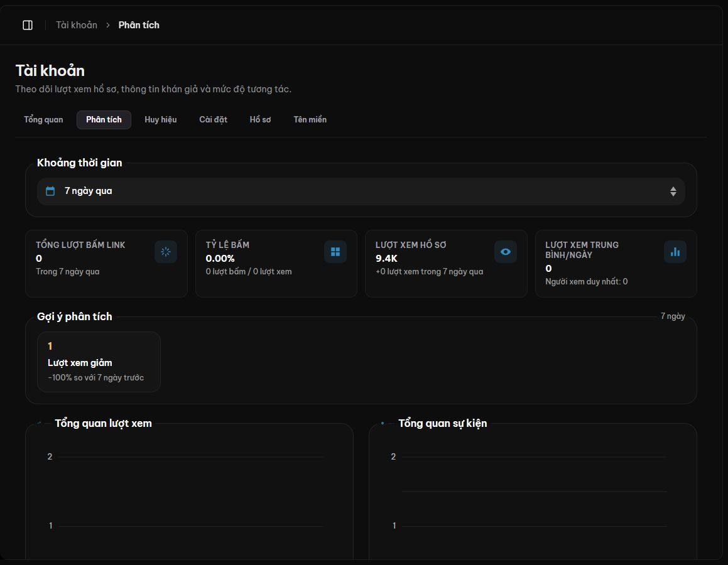
Task: Open the Lượt xem giảm insight card
Action: [99, 362]
